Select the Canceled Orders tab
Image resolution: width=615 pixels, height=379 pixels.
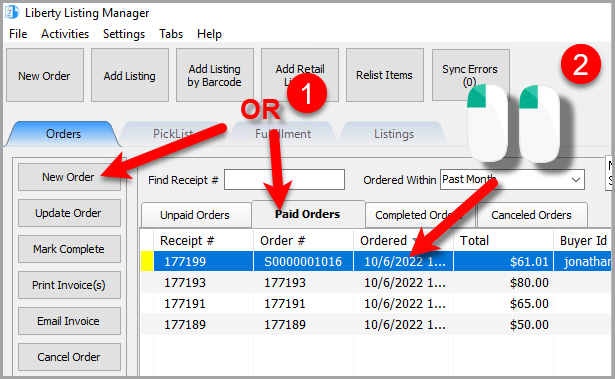click(531, 215)
